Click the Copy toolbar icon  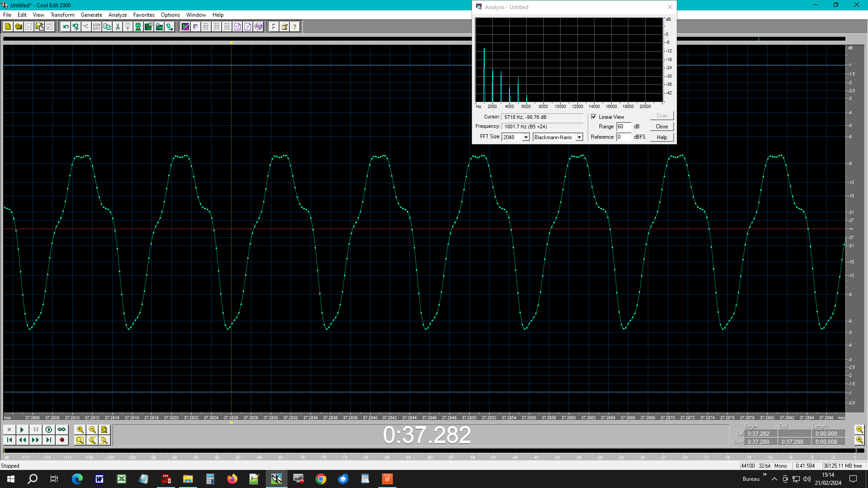click(107, 27)
